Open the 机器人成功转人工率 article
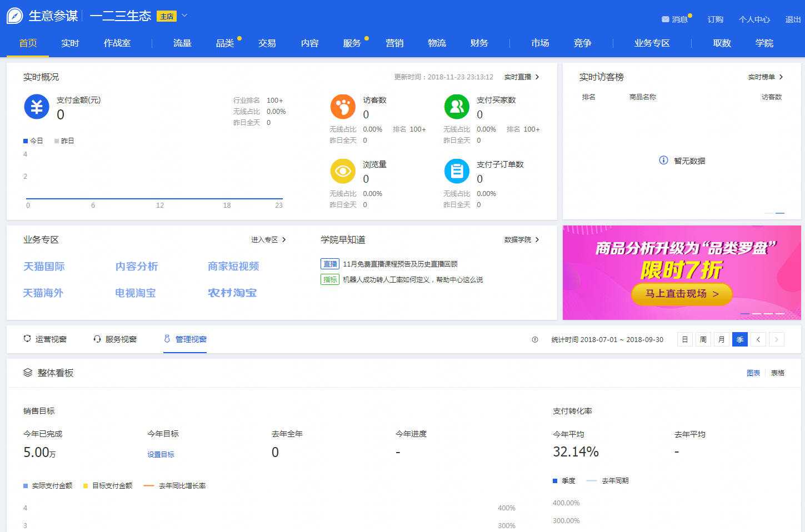This screenshot has width=805, height=532. pos(413,280)
